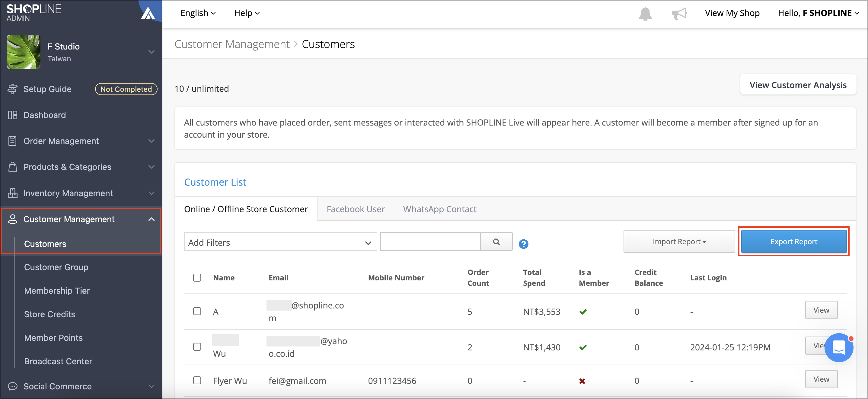Expand the F Studio shop switcher chevron
Image resolution: width=868 pixels, height=399 pixels.
point(152,52)
